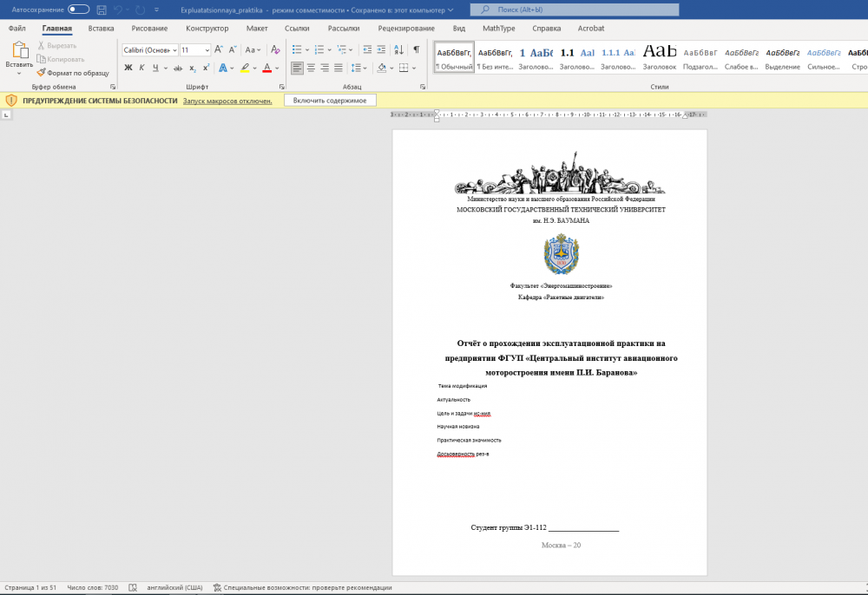Open Quick Access Toolbar customize dropdown

156,10
